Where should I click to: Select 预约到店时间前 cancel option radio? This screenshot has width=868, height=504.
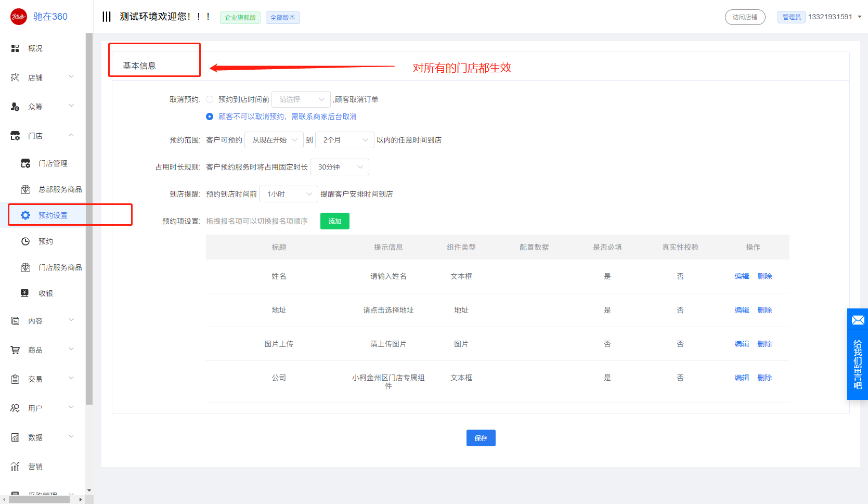click(x=210, y=99)
